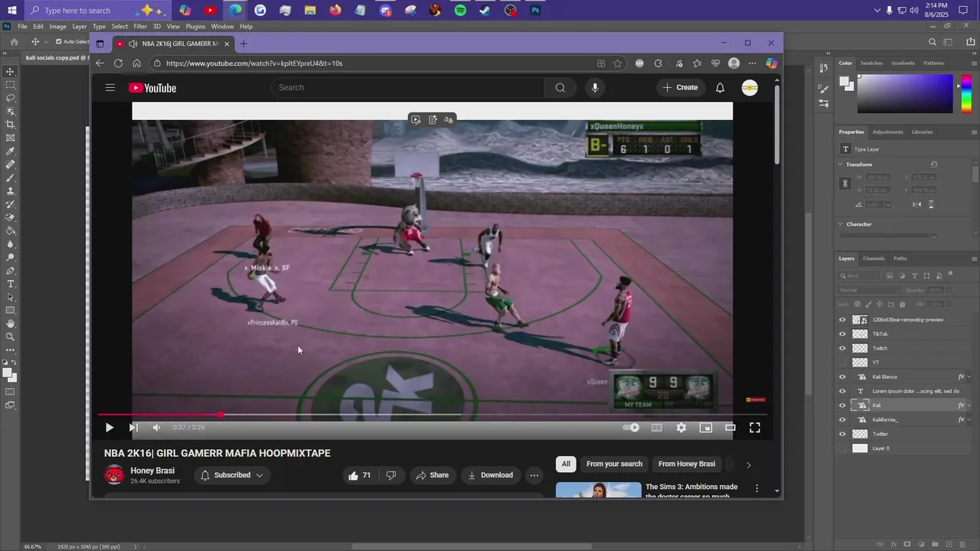Click the foreground color swatch in toolbar
Viewport: 980px width, 551px height.
tap(6, 373)
